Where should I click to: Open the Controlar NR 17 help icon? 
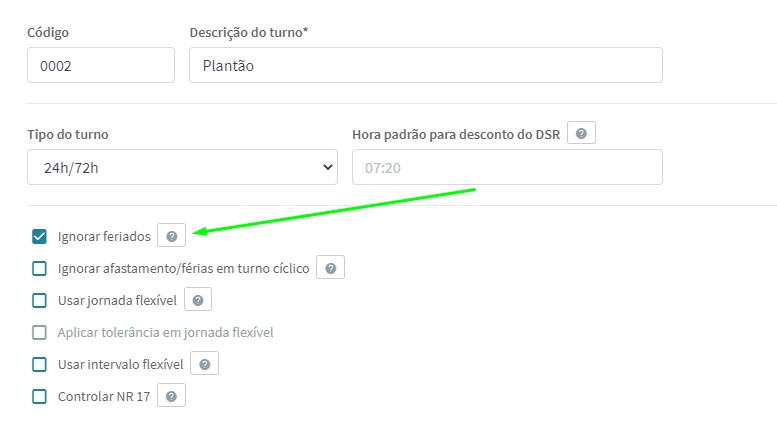tap(171, 396)
